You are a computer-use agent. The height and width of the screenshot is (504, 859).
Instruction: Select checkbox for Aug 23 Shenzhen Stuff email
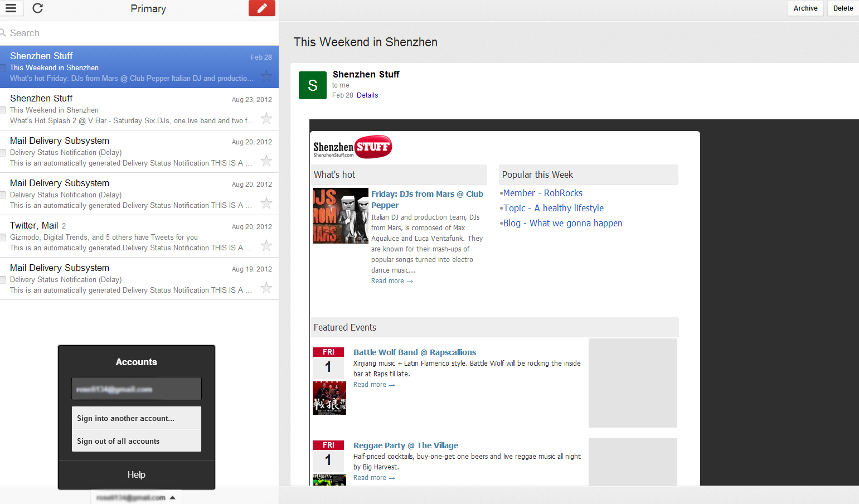pos(3,110)
